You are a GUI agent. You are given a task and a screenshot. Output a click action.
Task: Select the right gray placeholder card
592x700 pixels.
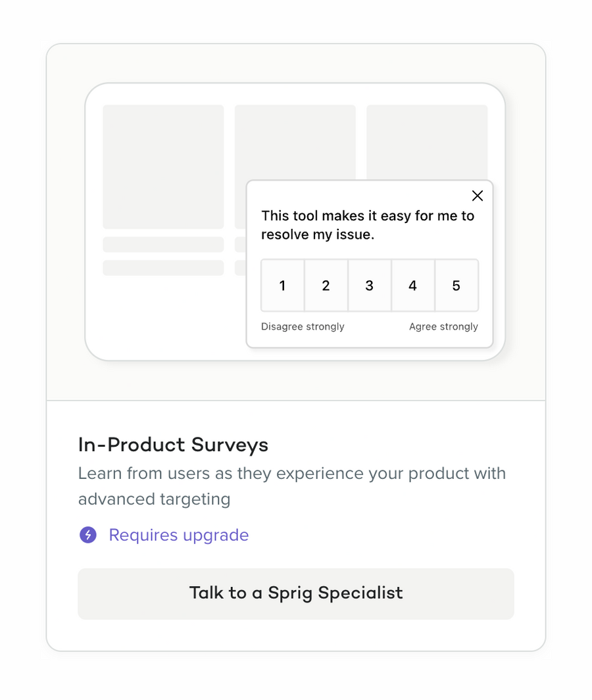(x=428, y=141)
